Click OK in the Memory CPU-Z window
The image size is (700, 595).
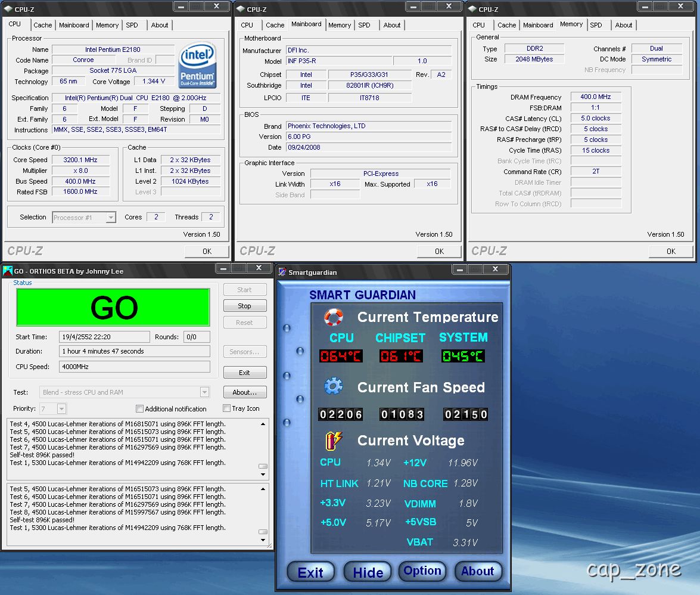tap(671, 252)
